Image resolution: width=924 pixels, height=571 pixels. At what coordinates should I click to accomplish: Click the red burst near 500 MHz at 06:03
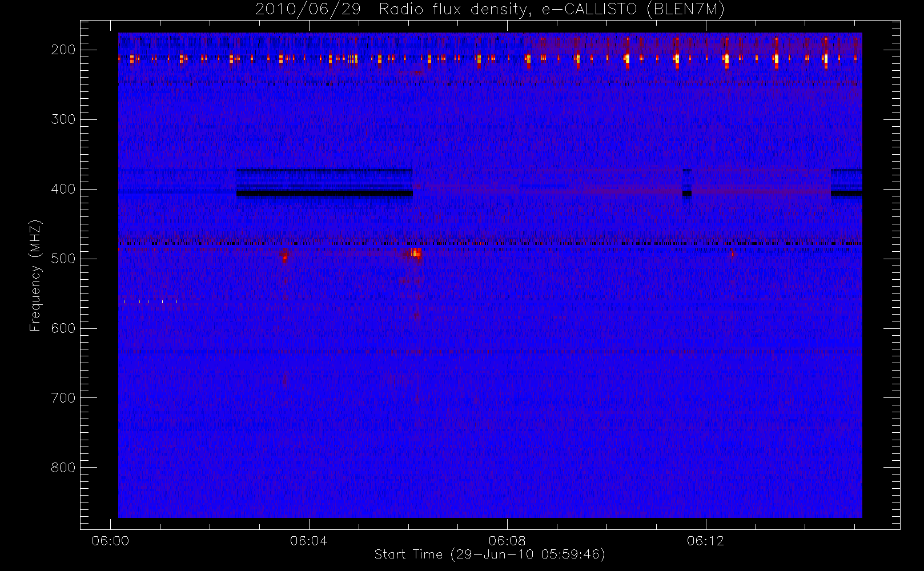(285, 257)
